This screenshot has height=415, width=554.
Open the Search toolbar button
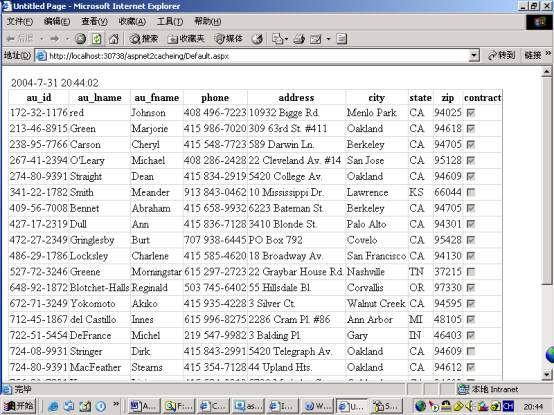143,38
